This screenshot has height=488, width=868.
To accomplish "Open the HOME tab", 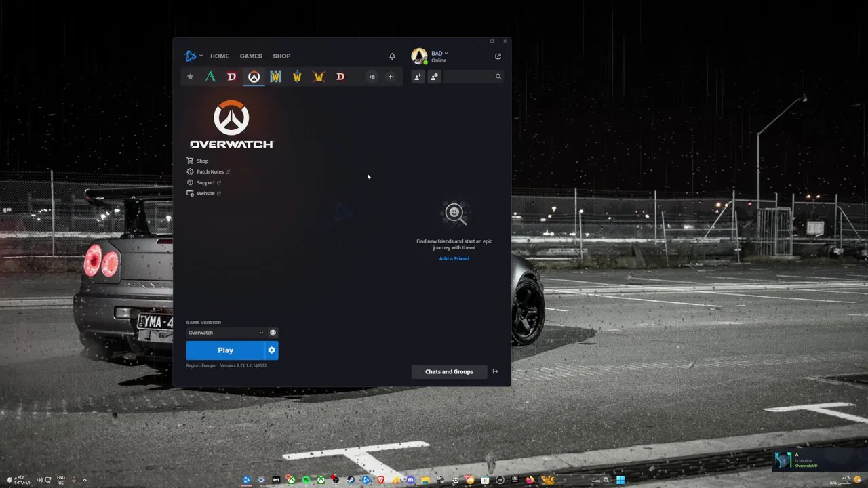I will [220, 56].
